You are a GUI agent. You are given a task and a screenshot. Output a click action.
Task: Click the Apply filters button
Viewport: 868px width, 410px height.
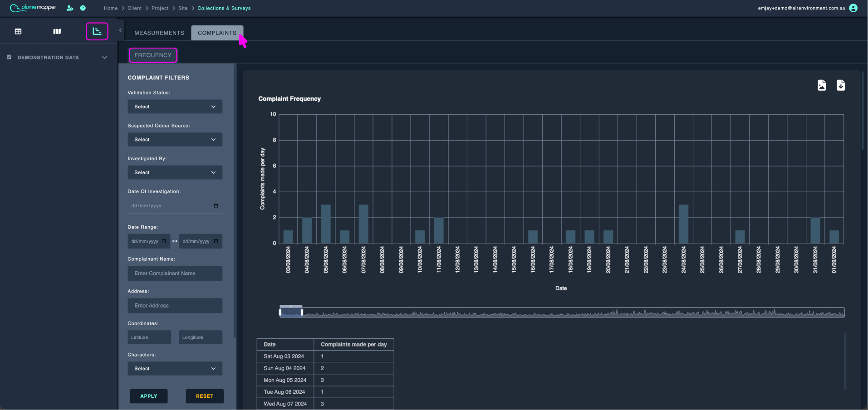coord(149,396)
